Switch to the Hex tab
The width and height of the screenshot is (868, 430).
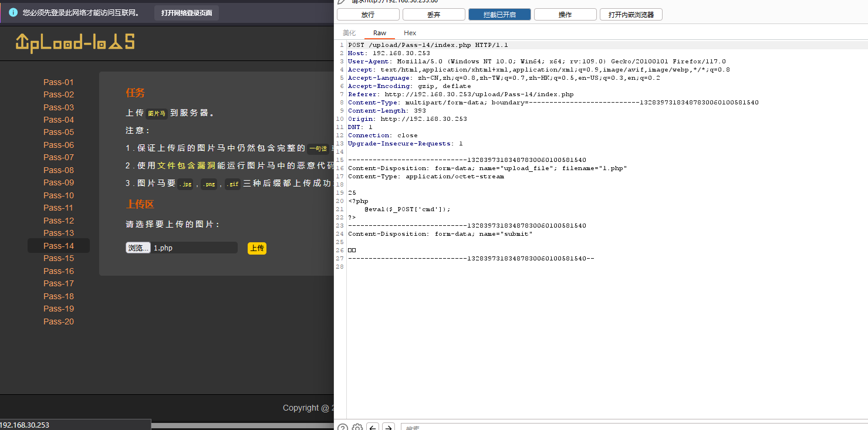(410, 33)
